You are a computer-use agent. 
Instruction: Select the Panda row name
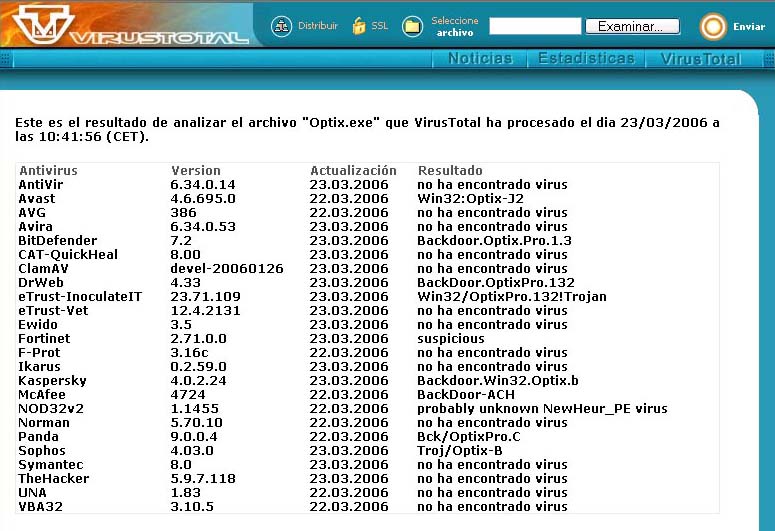38,437
